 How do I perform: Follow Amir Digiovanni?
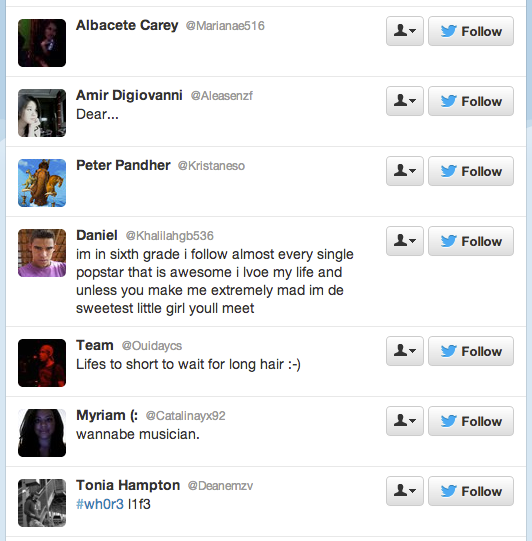click(x=471, y=101)
